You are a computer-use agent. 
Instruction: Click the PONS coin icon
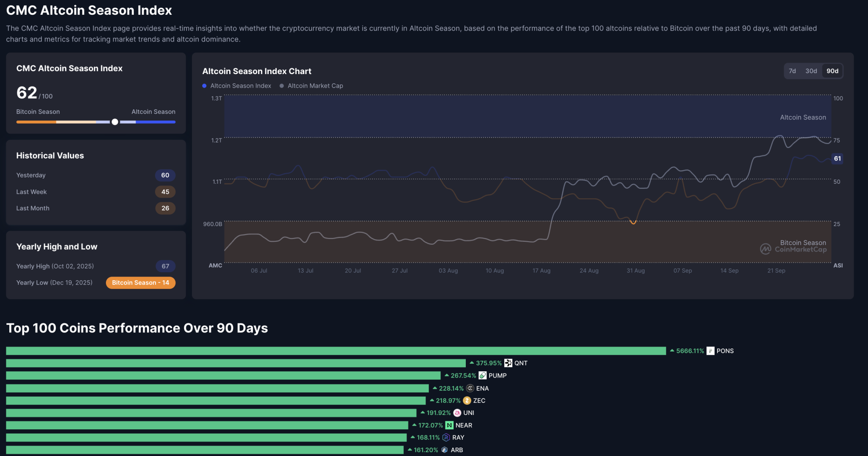(710, 351)
